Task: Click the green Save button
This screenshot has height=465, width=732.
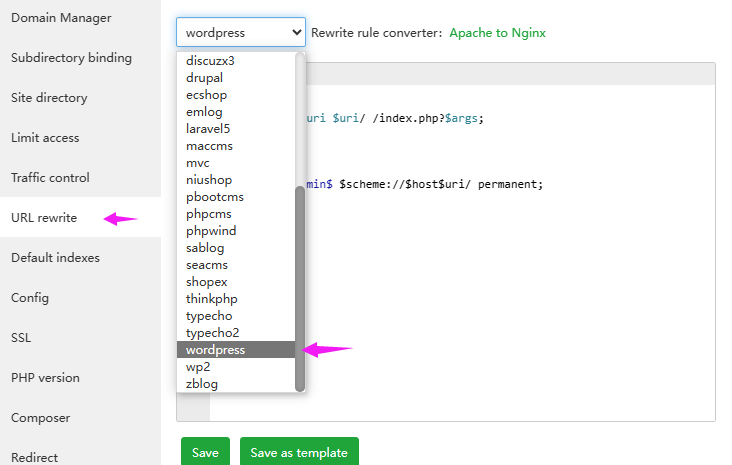Action: click(205, 452)
